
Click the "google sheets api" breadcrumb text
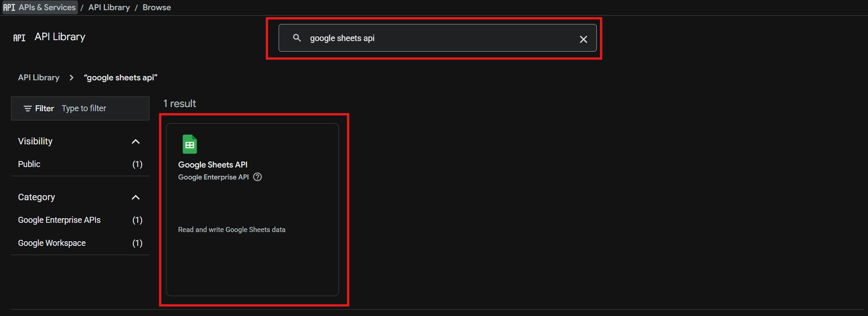(121, 78)
